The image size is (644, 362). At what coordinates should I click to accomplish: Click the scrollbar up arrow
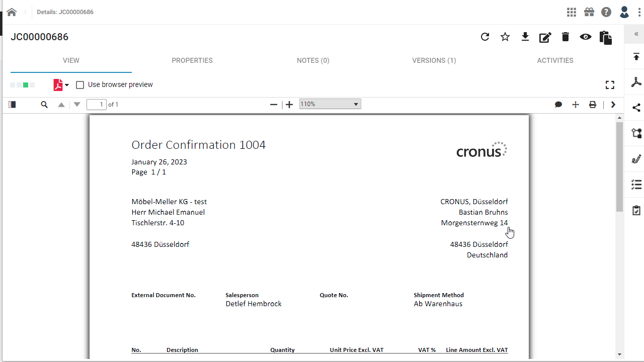coord(619,118)
